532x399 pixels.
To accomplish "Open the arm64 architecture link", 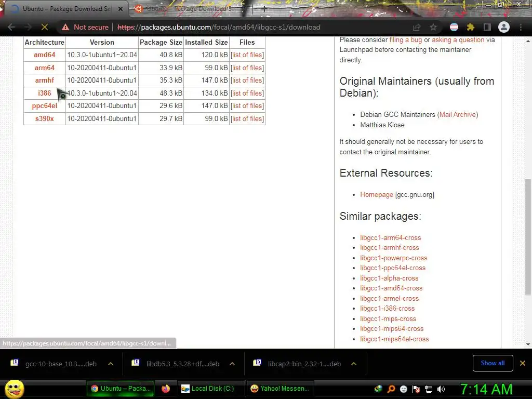I will point(45,68).
